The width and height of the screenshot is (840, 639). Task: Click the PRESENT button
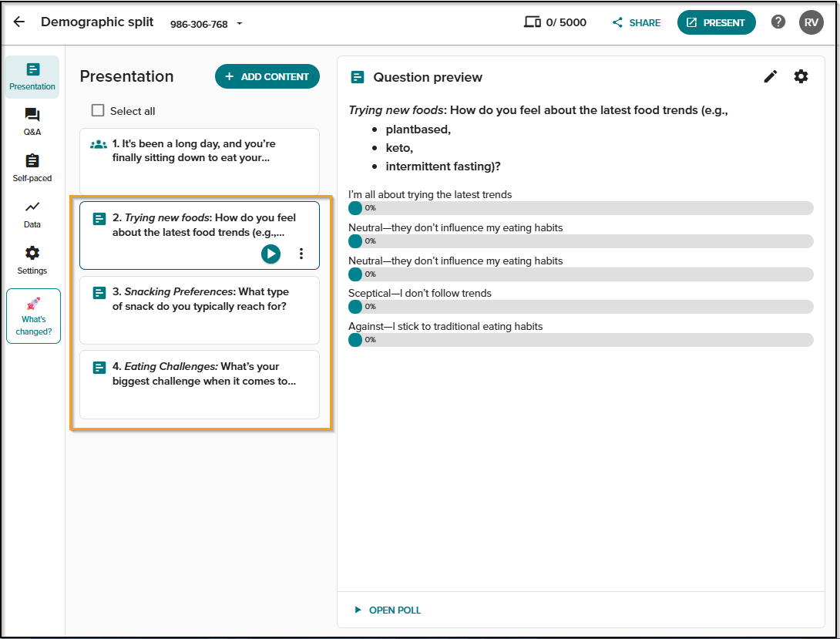pos(716,22)
